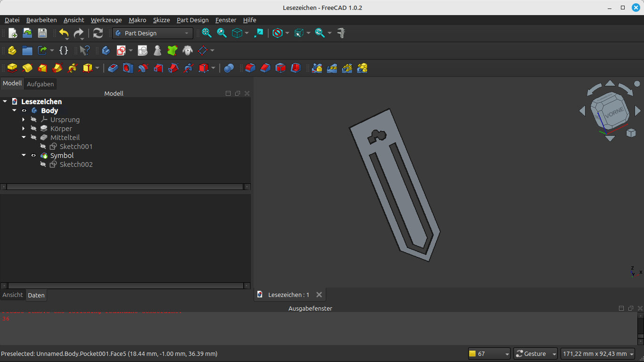
Task: Select the Fillet tool
Action: pyautogui.click(x=250, y=68)
